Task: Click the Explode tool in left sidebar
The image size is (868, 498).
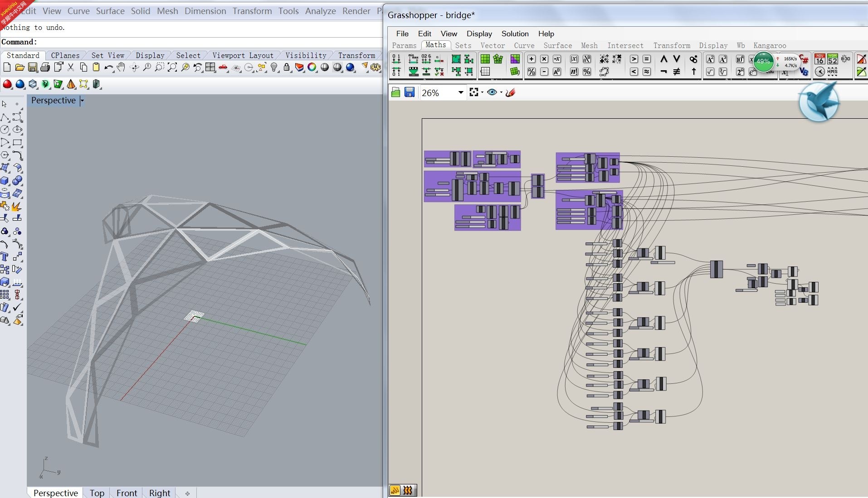Action: pyautogui.click(x=17, y=206)
